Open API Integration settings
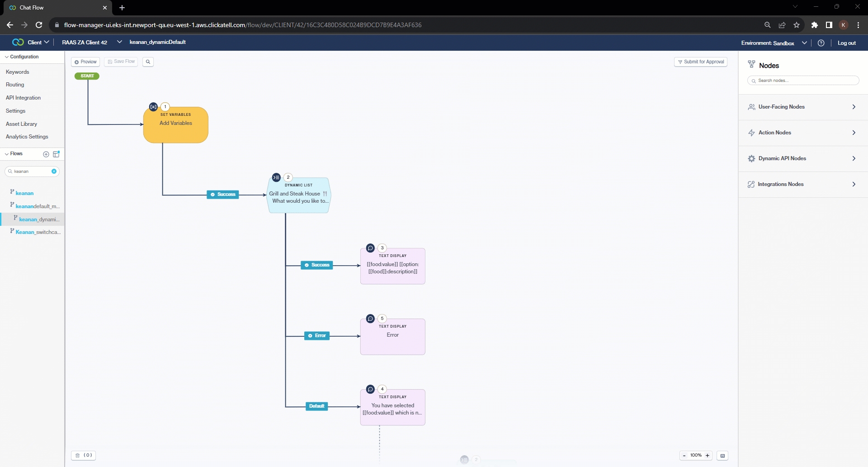This screenshot has width=868, height=467. [x=23, y=98]
